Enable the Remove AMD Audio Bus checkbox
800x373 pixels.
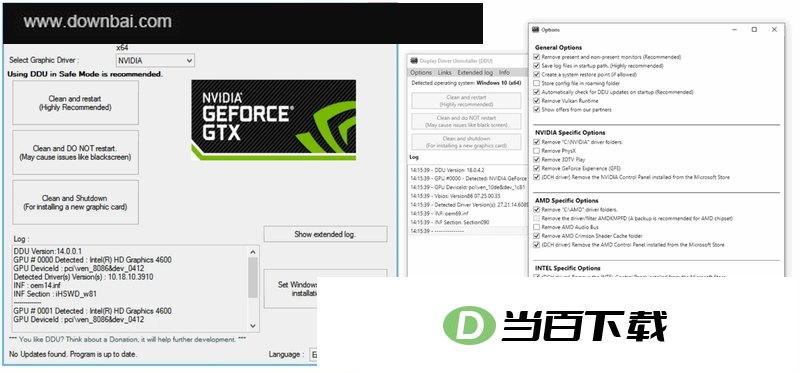click(x=536, y=227)
